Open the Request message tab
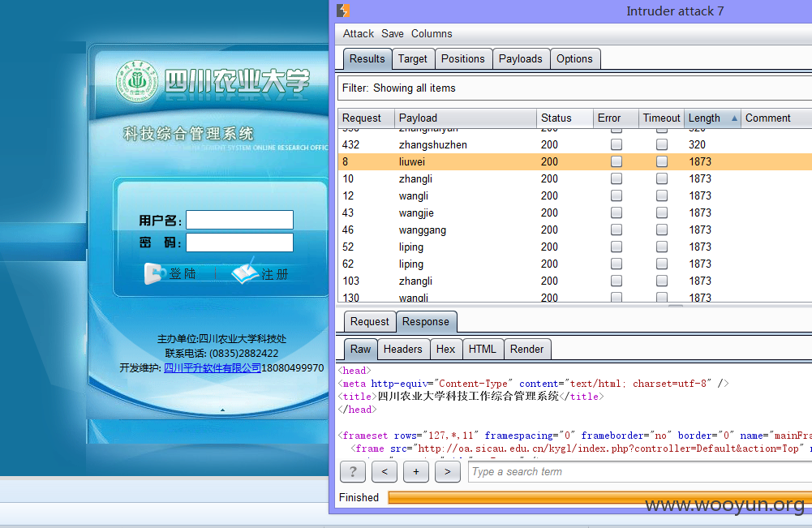Image resolution: width=812 pixels, height=528 pixels. [369, 321]
